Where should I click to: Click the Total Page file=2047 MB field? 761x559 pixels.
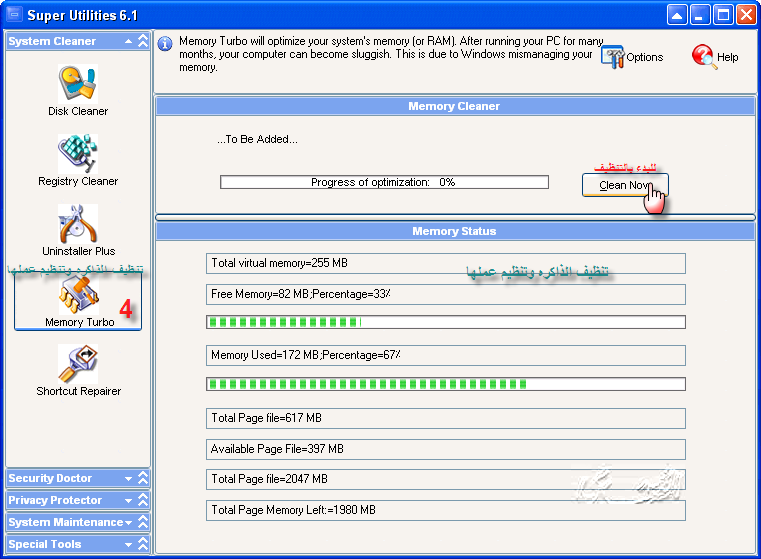(x=446, y=479)
